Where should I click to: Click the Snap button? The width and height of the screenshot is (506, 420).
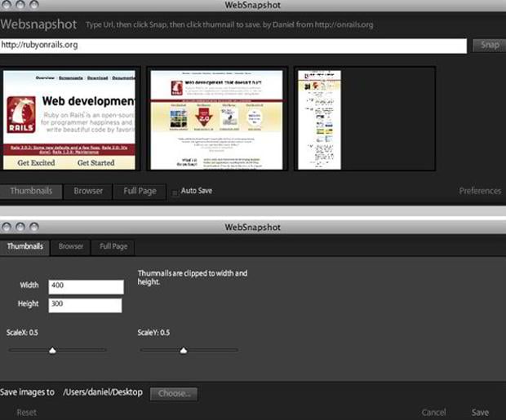pos(489,45)
